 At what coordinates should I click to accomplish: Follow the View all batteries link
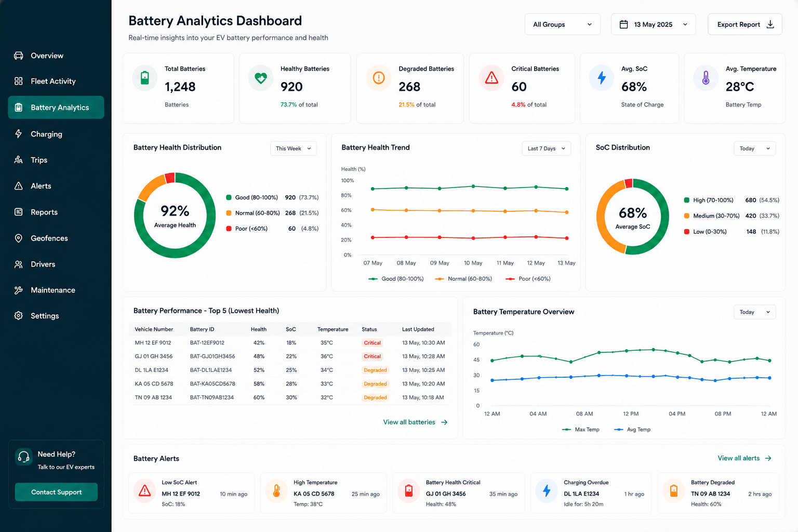[415, 422]
